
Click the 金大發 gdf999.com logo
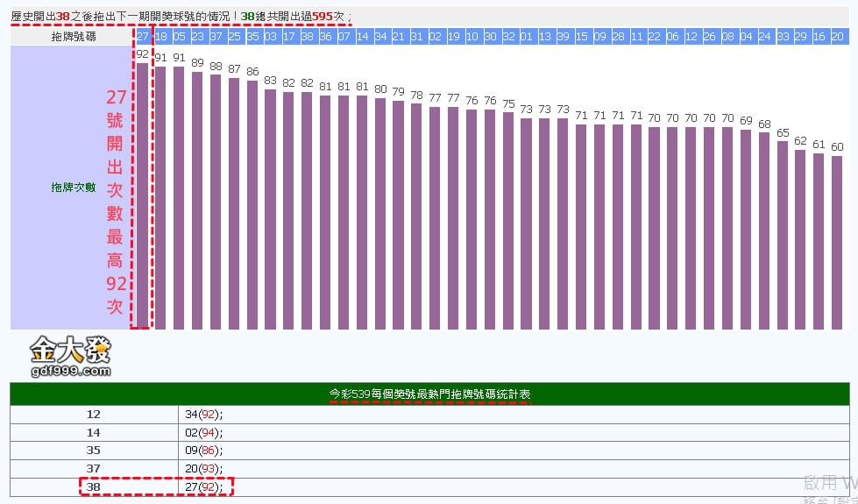[71, 356]
